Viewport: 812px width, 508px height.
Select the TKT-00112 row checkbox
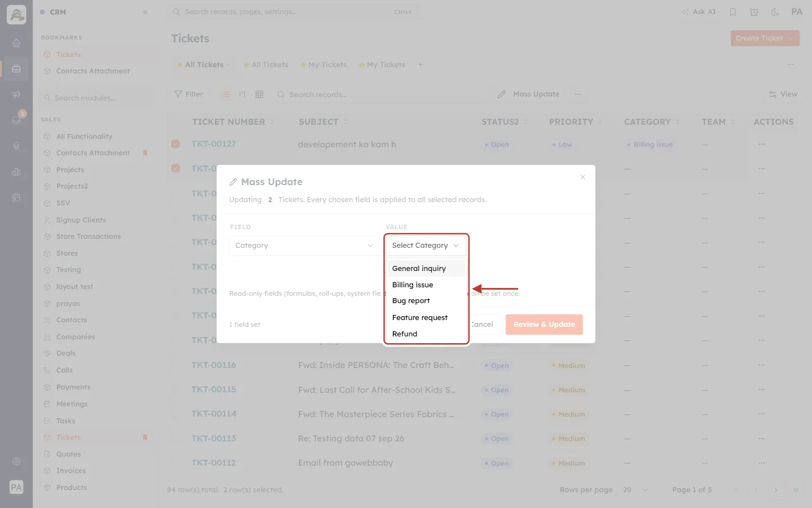[176, 463]
